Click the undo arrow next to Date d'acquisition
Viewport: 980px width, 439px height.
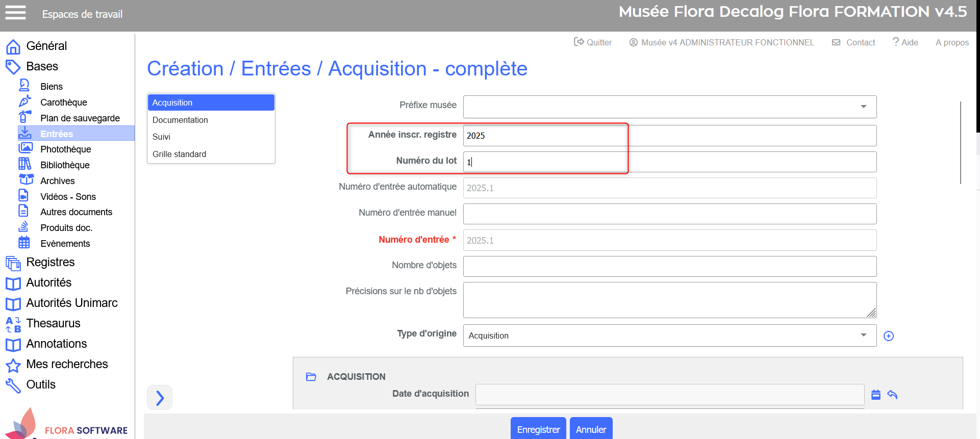(892, 394)
